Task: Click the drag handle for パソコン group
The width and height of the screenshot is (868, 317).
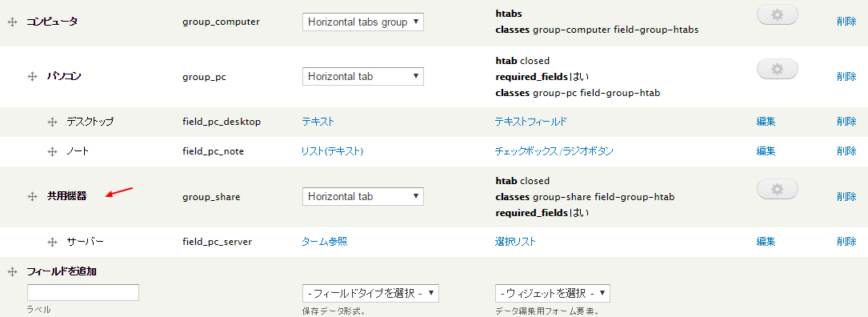Action: point(32,77)
